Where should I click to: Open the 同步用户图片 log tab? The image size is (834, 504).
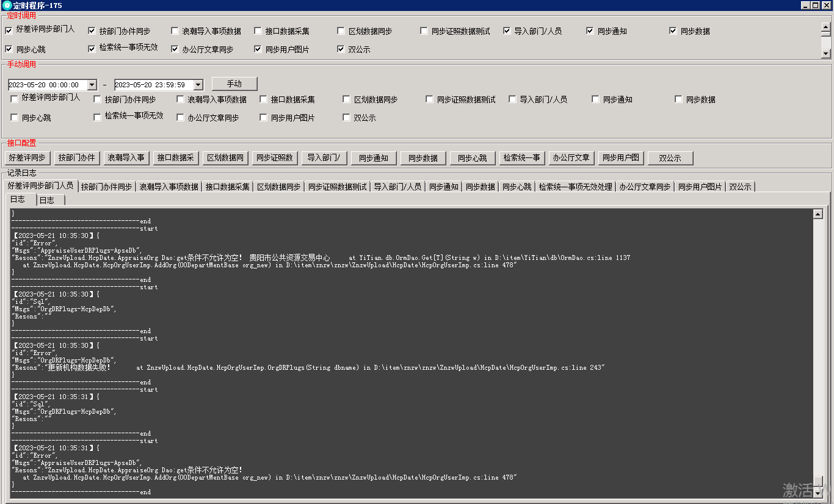700,187
